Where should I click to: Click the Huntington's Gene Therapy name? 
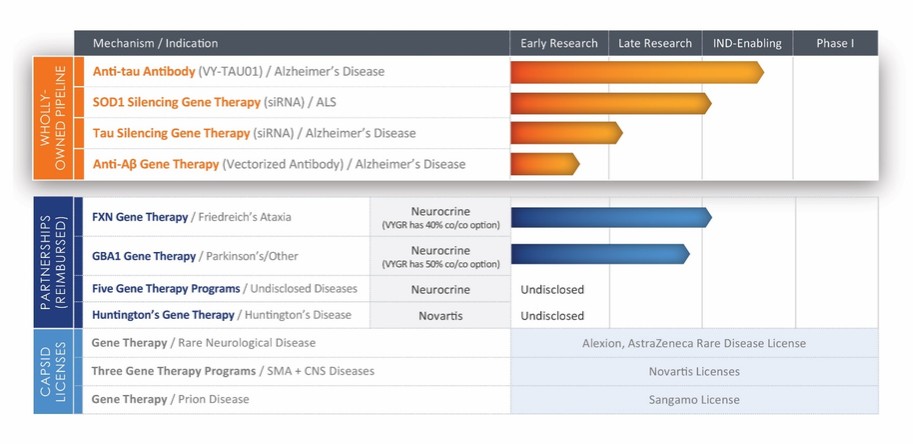[x=163, y=315]
